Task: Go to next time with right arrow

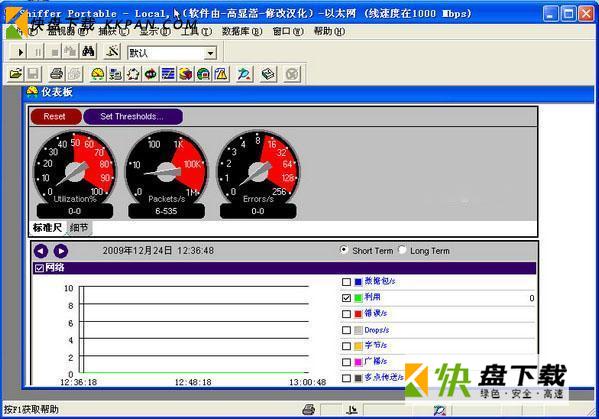Action: coord(61,251)
